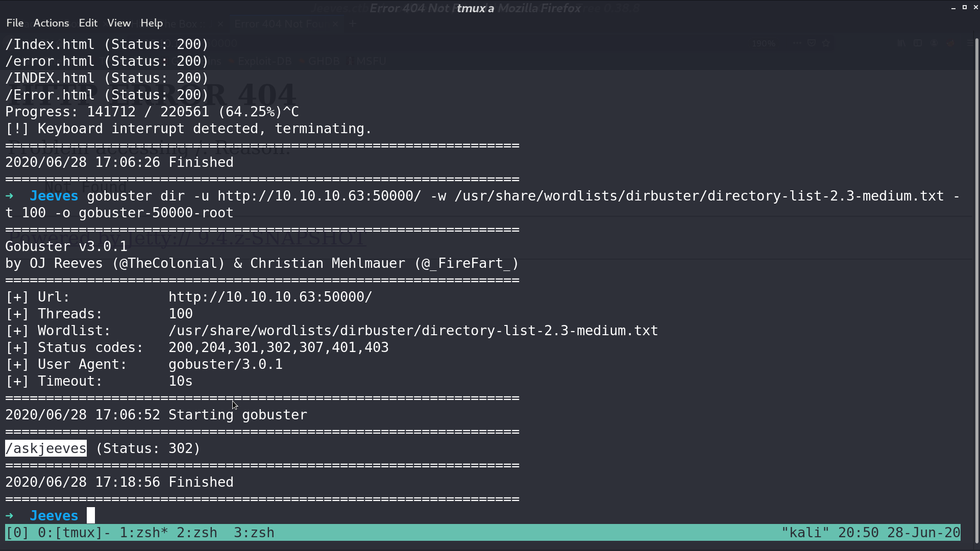The image size is (980, 551).
Task: Click the Url value http://10.10.10.63:50000/
Action: pyautogui.click(x=271, y=297)
